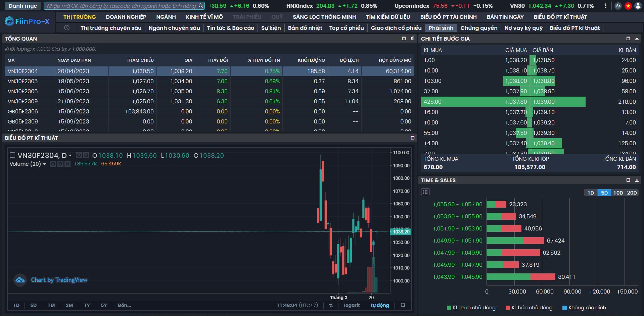
Task: Export Tổng Quan table to Excel
Action: [413, 39]
